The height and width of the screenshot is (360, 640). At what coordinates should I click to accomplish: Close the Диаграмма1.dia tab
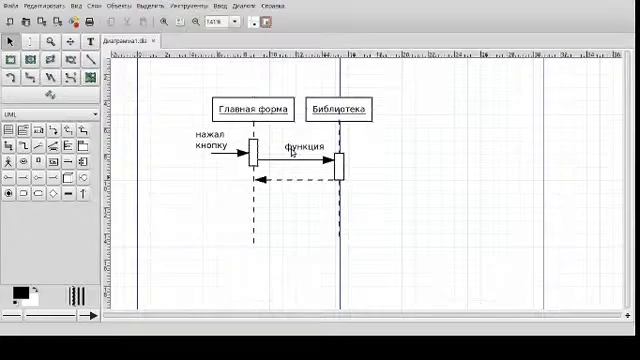click(x=153, y=41)
